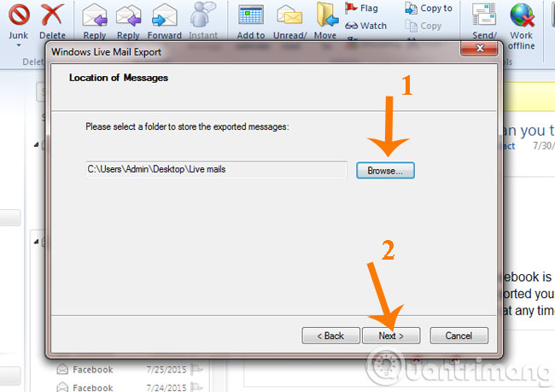Click the Cancel button in dialog

[459, 336]
